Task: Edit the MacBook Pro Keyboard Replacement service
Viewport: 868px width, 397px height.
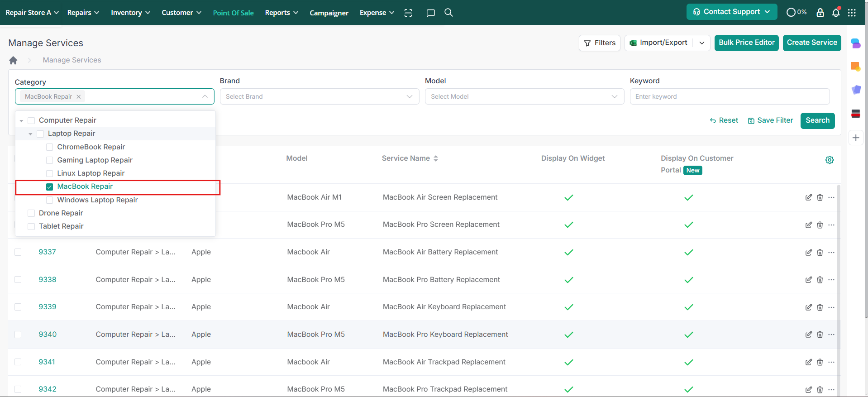Action: (808, 335)
